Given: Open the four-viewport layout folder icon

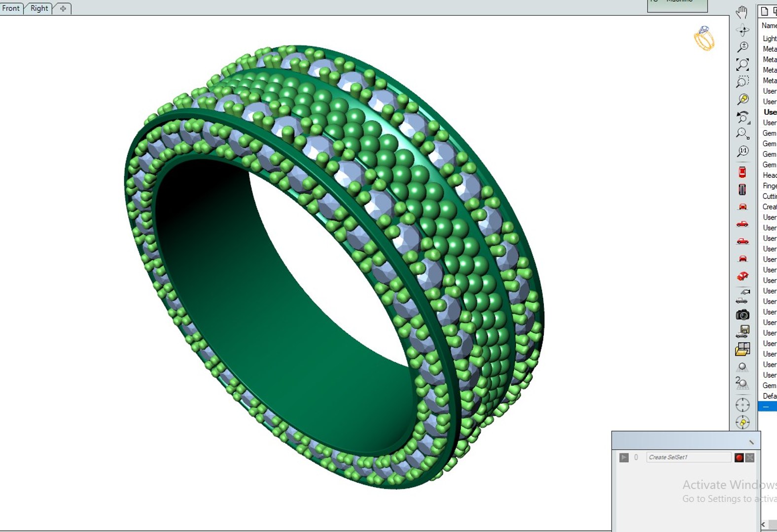Looking at the screenshot, I should (x=742, y=349).
